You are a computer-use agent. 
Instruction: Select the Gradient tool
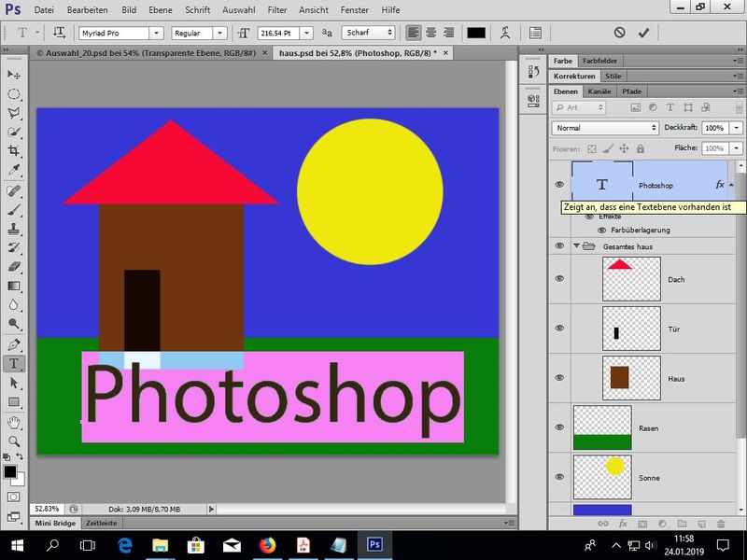(x=14, y=286)
